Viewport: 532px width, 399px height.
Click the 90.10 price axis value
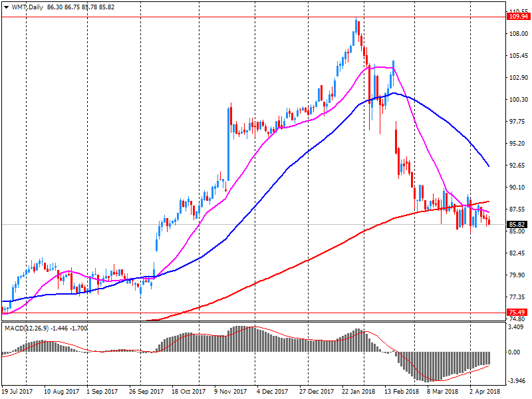tap(517, 188)
